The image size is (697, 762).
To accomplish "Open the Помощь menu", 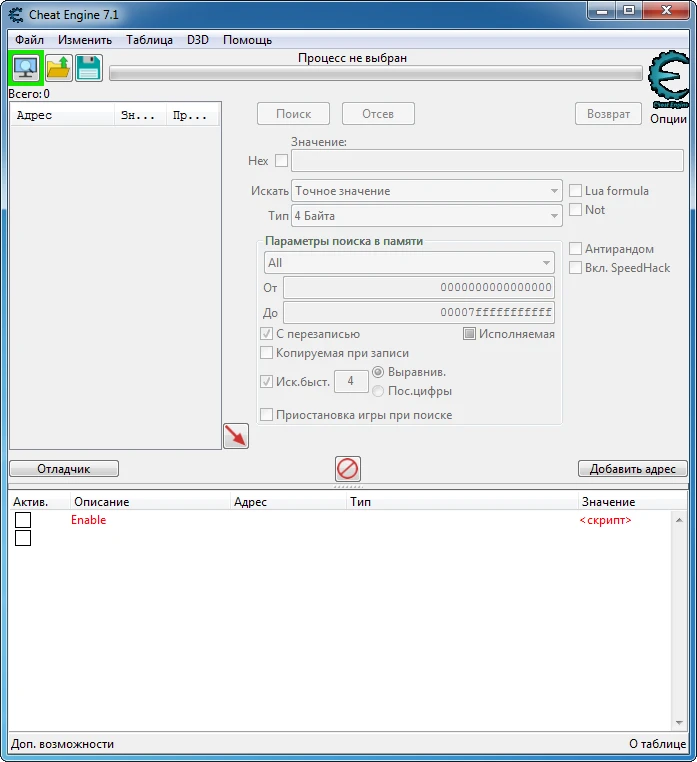I will coord(247,40).
